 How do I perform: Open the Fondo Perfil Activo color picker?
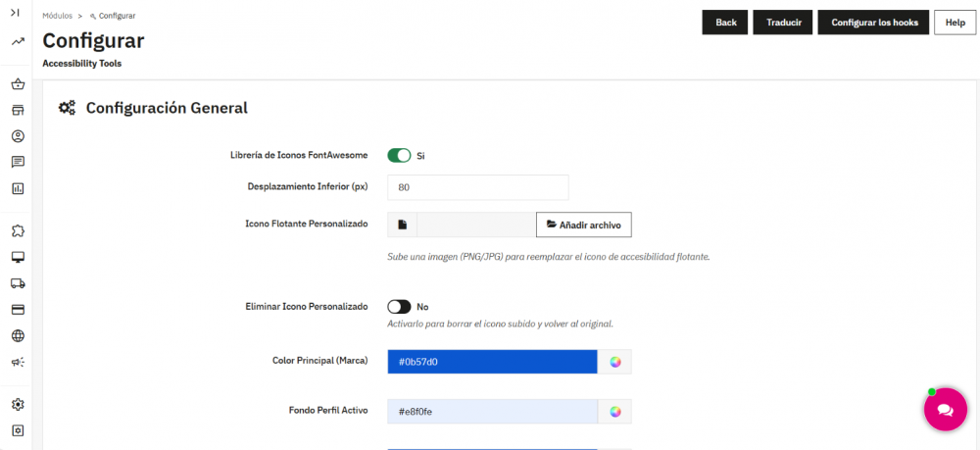pos(615,412)
